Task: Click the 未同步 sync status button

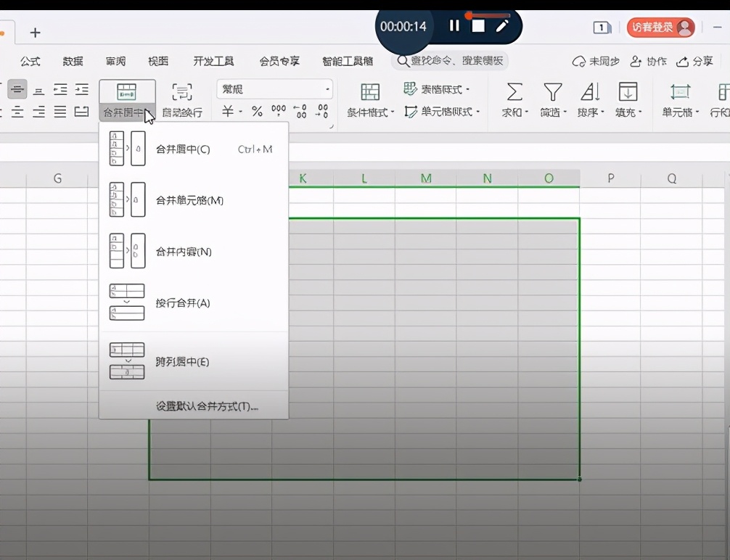Action: [x=596, y=62]
